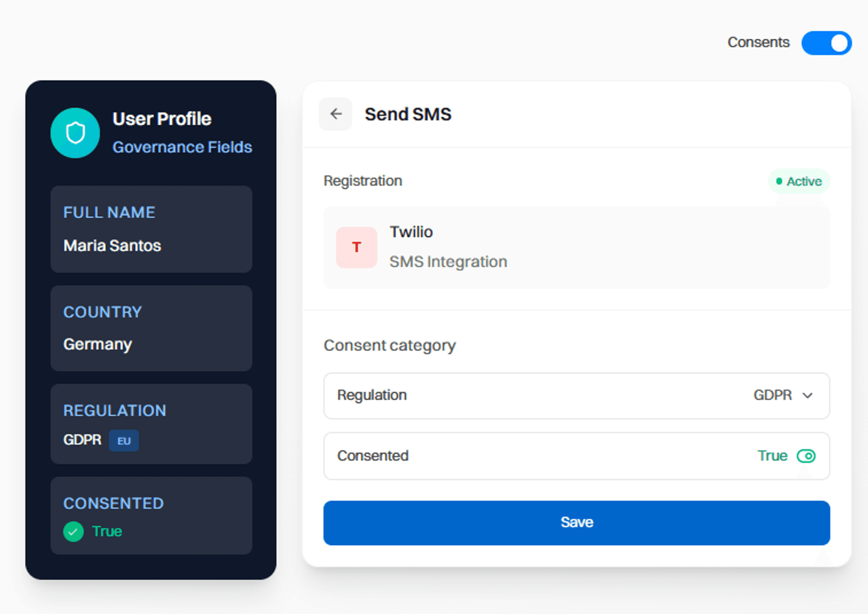Click the Send SMS header title
This screenshot has height=614, width=868.
[x=408, y=114]
